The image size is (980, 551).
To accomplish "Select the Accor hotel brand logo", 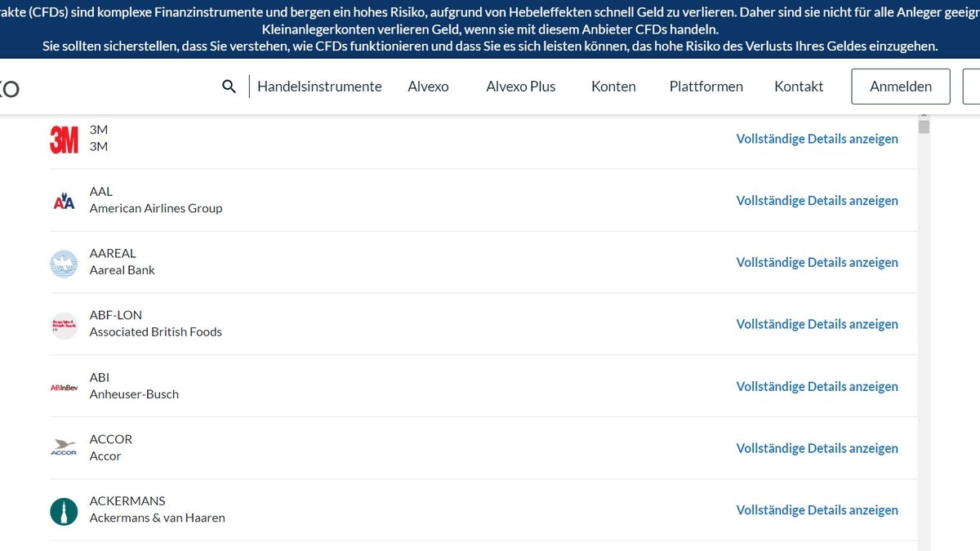I will [64, 447].
